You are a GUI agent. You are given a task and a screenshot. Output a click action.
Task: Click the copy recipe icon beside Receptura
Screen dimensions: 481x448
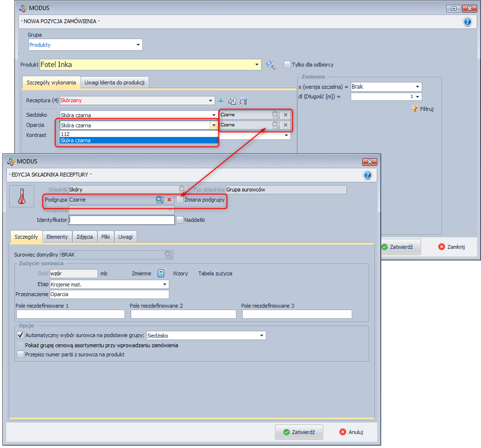232,101
